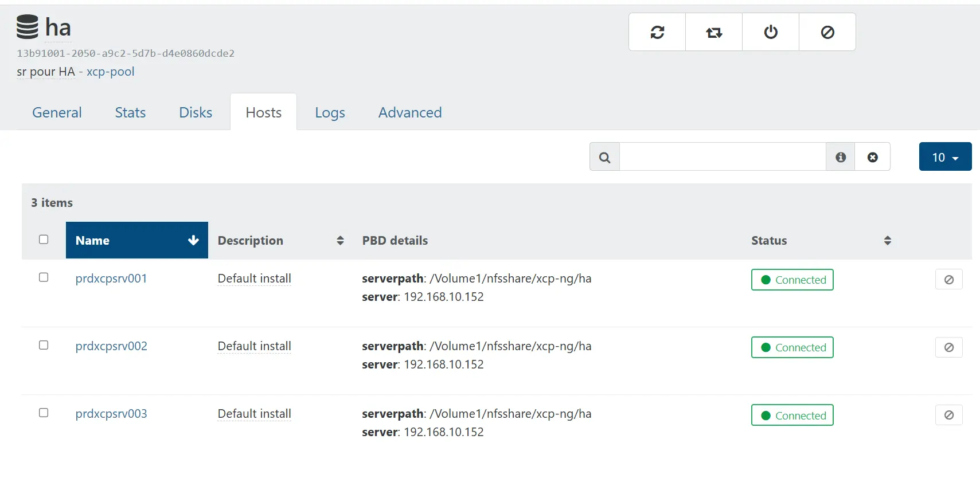This screenshot has height=494, width=980.
Task: Open the 10 items-per-page dropdown
Action: [945, 157]
